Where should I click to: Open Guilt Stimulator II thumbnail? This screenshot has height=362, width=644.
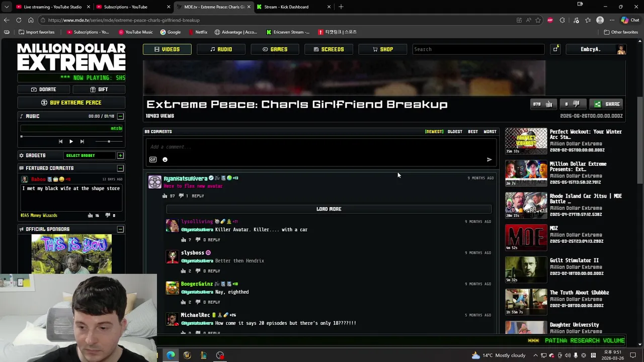[x=526, y=269]
